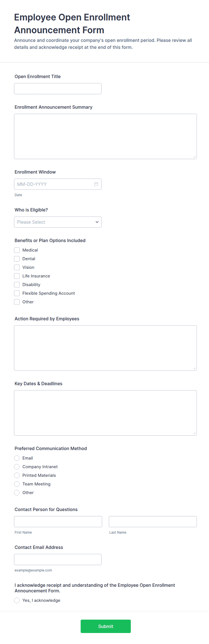Choose the Yes, I acknowledge option

[17, 600]
